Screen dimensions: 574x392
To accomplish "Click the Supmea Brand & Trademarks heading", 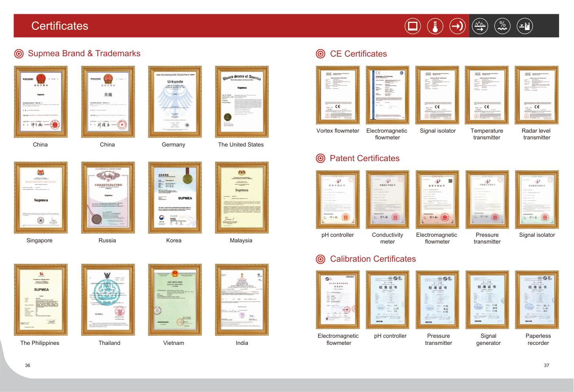I will (x=84, y=53).
